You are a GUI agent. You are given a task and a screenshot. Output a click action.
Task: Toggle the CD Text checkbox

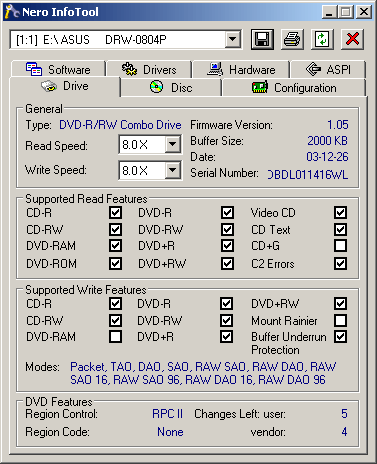[x=340, y=229]
